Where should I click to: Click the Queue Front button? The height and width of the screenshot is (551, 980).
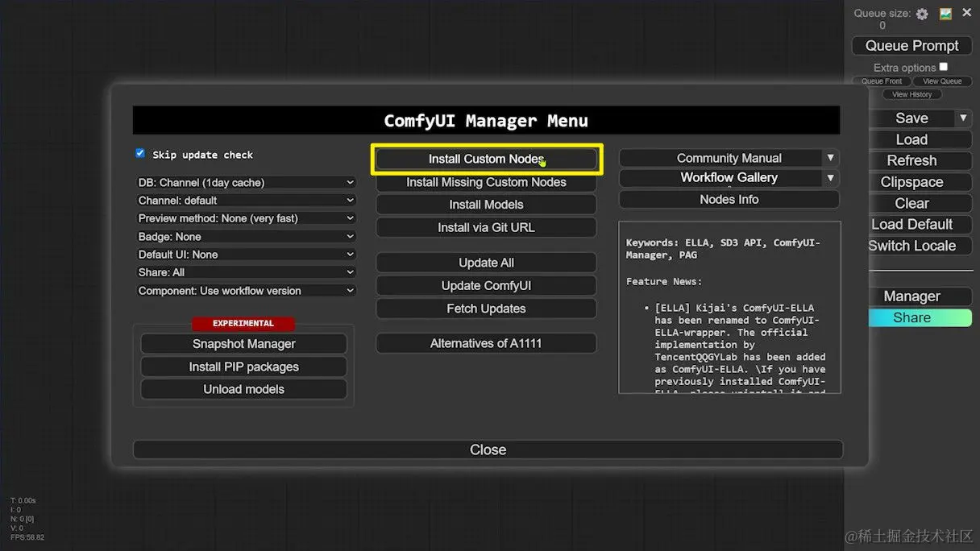882,81
